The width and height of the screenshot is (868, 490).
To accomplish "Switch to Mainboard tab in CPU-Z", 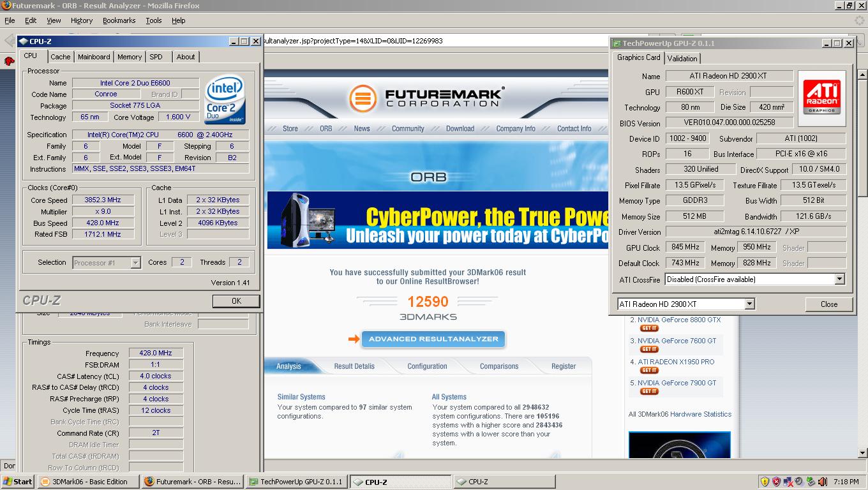I will 94,57.
